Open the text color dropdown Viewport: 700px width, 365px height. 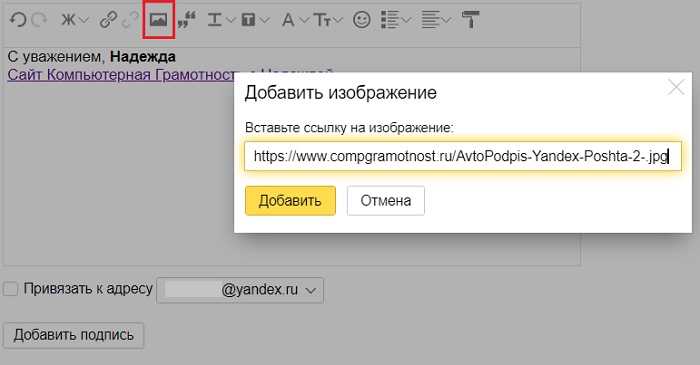click(x=221, y=20)
